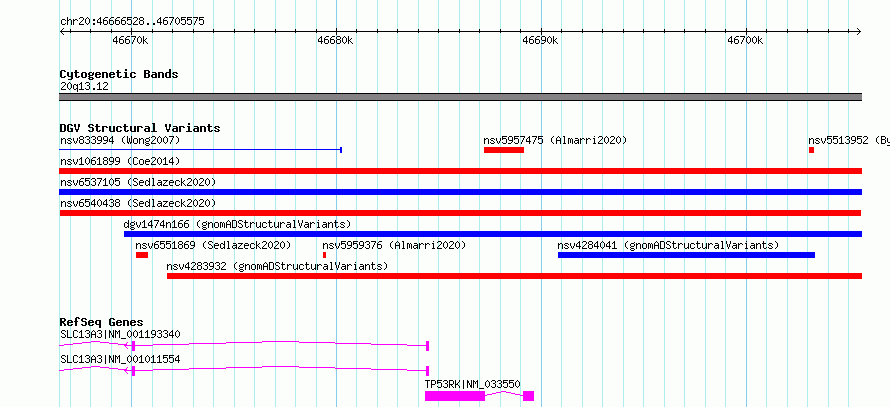Click the nsv1061899 (Coe2014) label
The image size is (890, 407).
tap(120, 161)
